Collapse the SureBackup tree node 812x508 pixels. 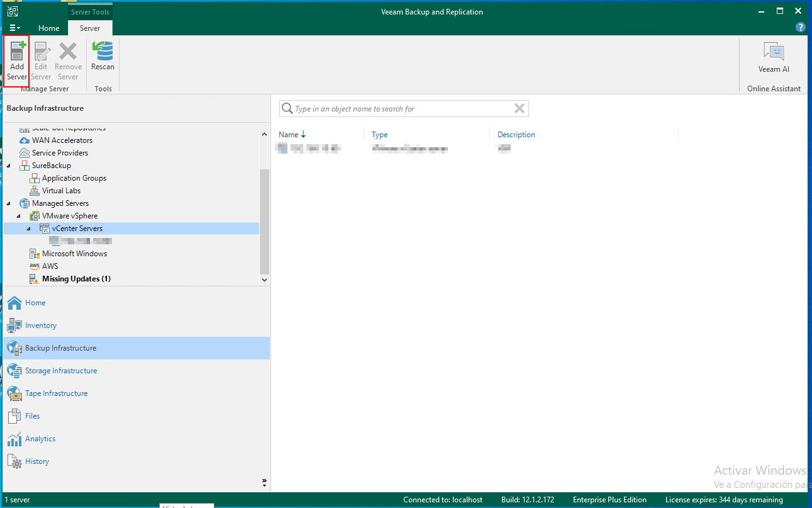[x=9, y=166]
